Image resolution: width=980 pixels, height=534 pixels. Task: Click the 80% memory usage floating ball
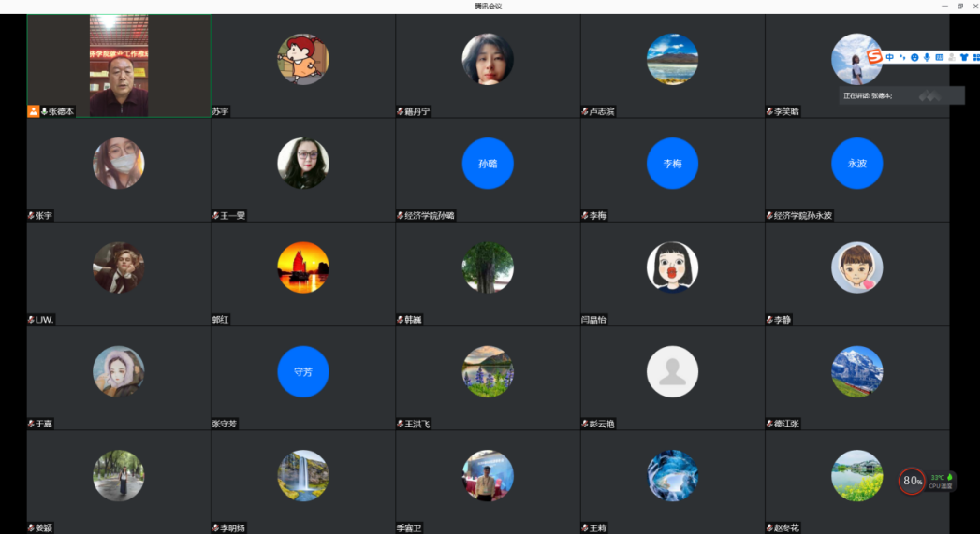(912, 481)
